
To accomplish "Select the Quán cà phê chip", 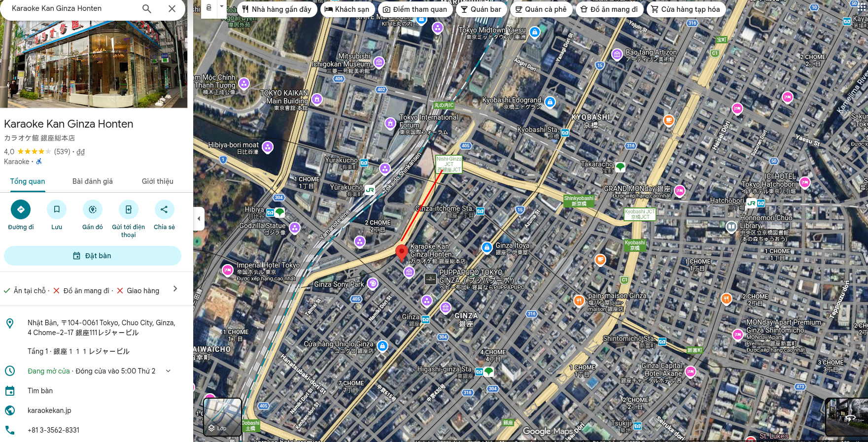I will pos(541,9).
